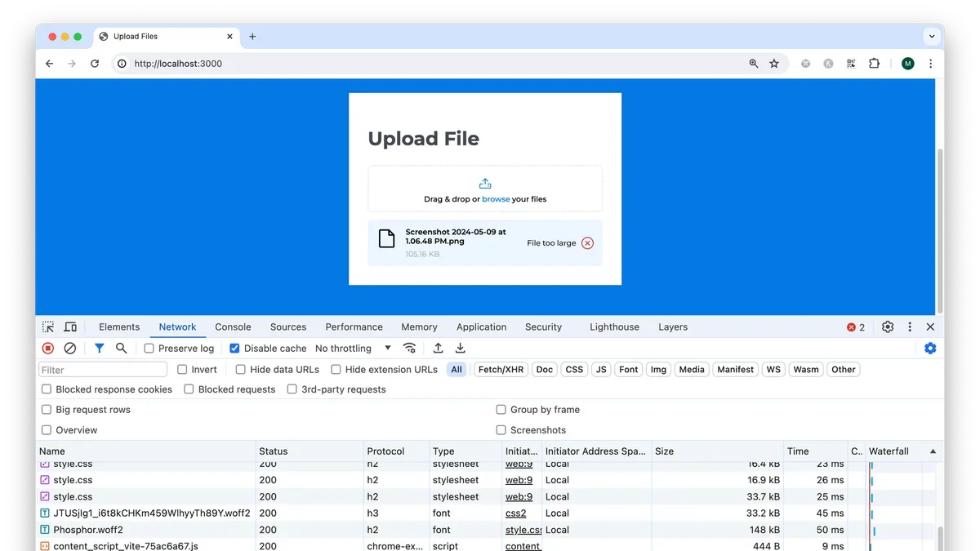Focus the network Filter text field
This screenshot has width=980, height=551.
[x=103, y=370]
